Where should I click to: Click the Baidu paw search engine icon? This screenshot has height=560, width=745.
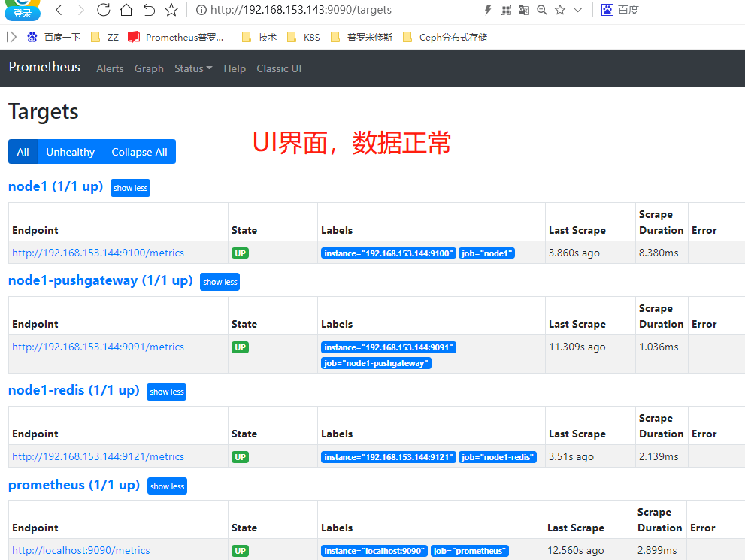pos(607,10)
